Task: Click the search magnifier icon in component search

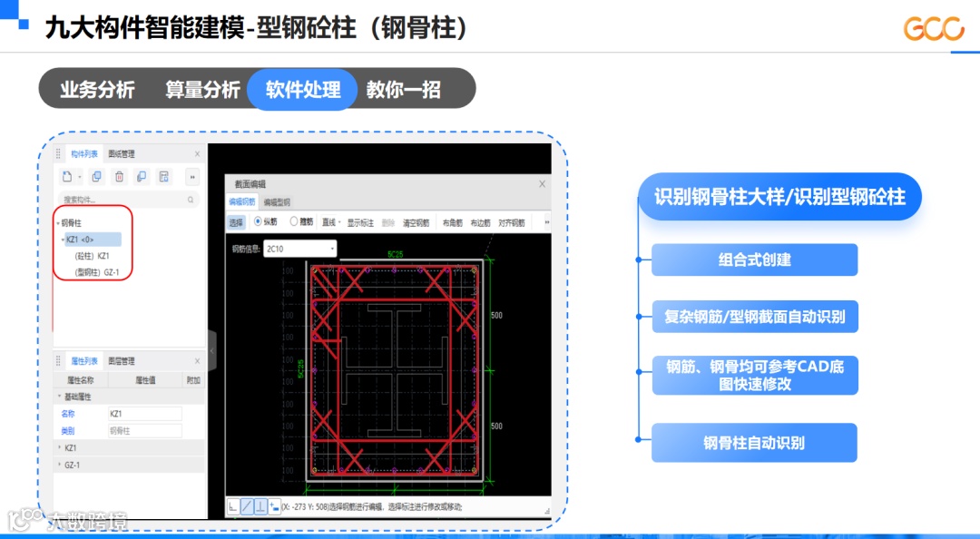Action: [x=191, y=201]
